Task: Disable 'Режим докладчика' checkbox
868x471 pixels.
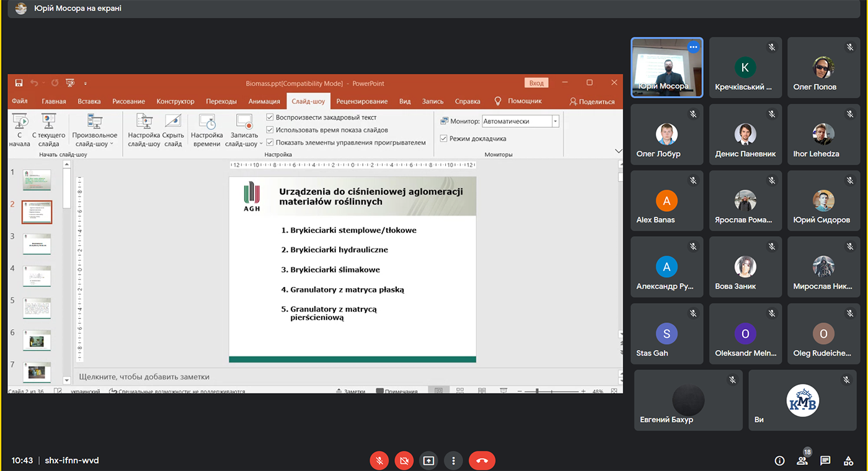Action: [x=444, y=138]
